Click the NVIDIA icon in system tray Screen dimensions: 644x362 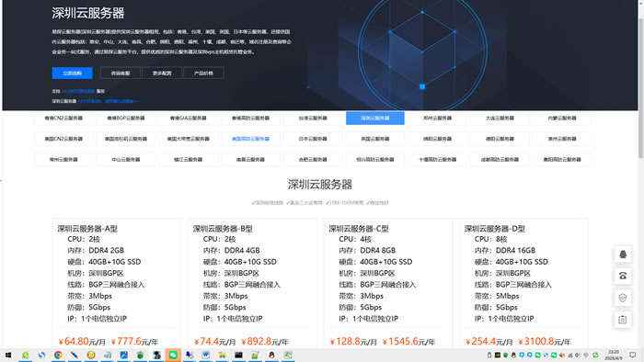point(498,355)
